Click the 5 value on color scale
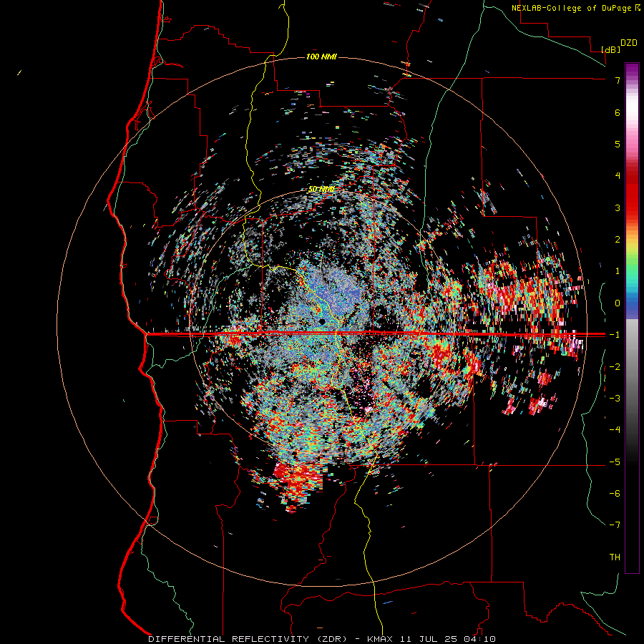The image size is (644, 644). tap(618, 144)
